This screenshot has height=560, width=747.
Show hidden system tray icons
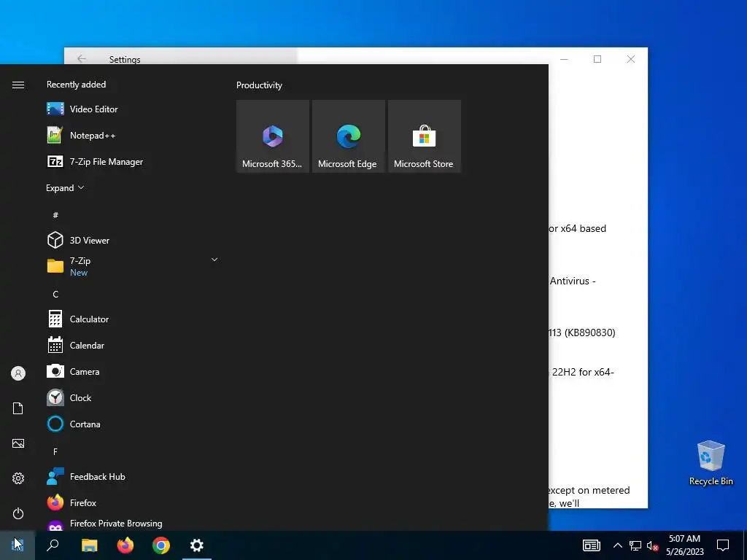tap(617, 545)
